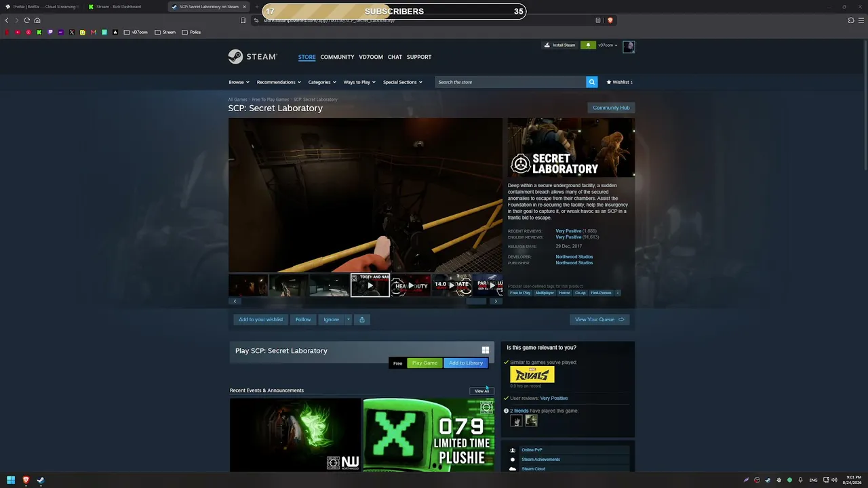Toggle reader mode icon in address bar
This screenshot has width=868, height=488.
598,20
